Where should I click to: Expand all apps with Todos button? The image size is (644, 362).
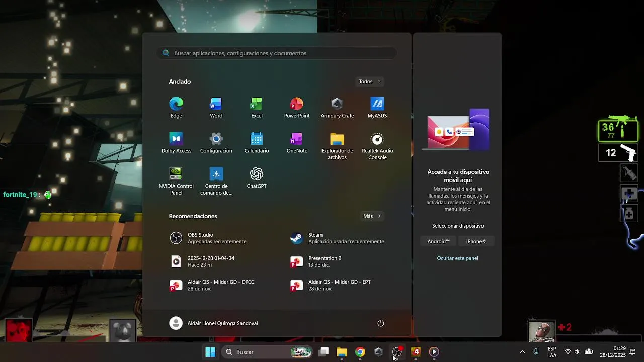pyautogui.click(x=370, y=81)
